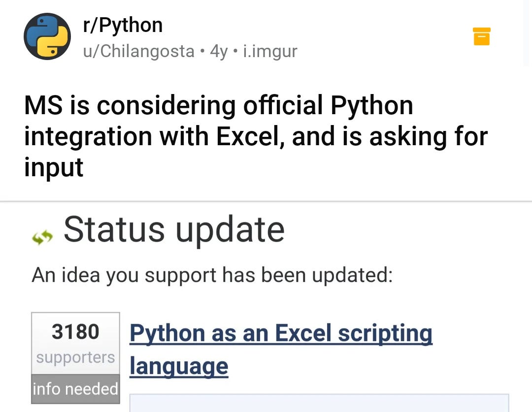Click the 4y post timestamp
This screenshot has height=412, width=532.
click(219, 51)
